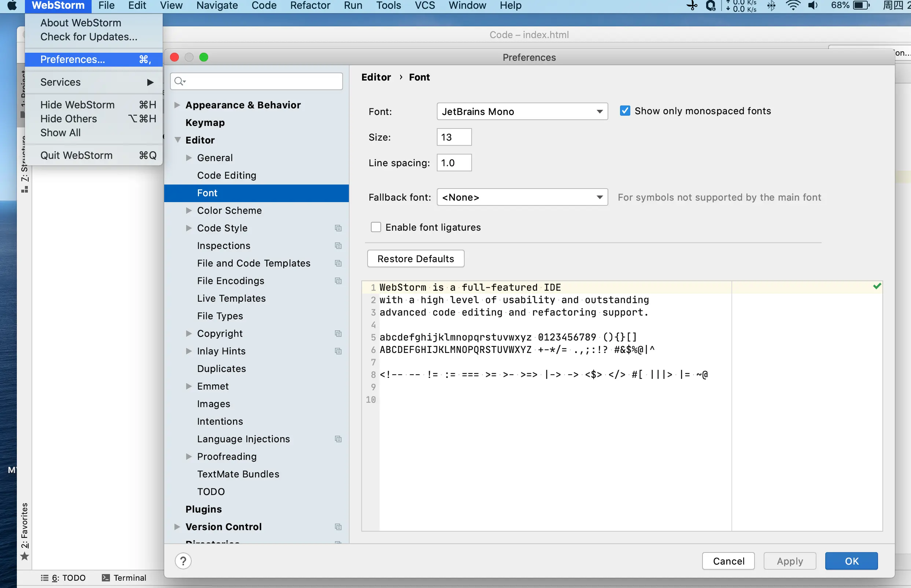The height and width of the screenshot is (588, 911).
Task: Expand Appearance & Behavior tree node
Action: pos(177,105)
